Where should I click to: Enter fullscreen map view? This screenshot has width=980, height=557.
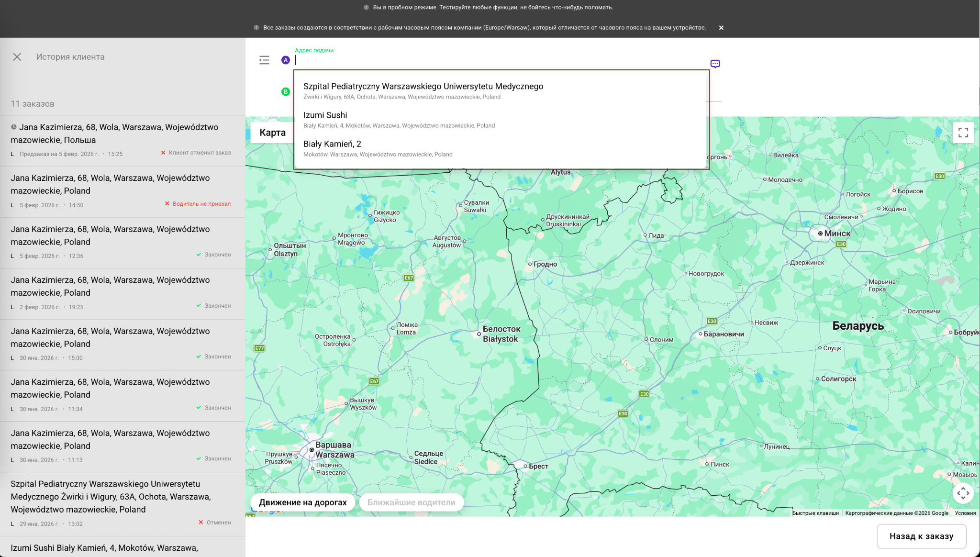pos(963,133)
